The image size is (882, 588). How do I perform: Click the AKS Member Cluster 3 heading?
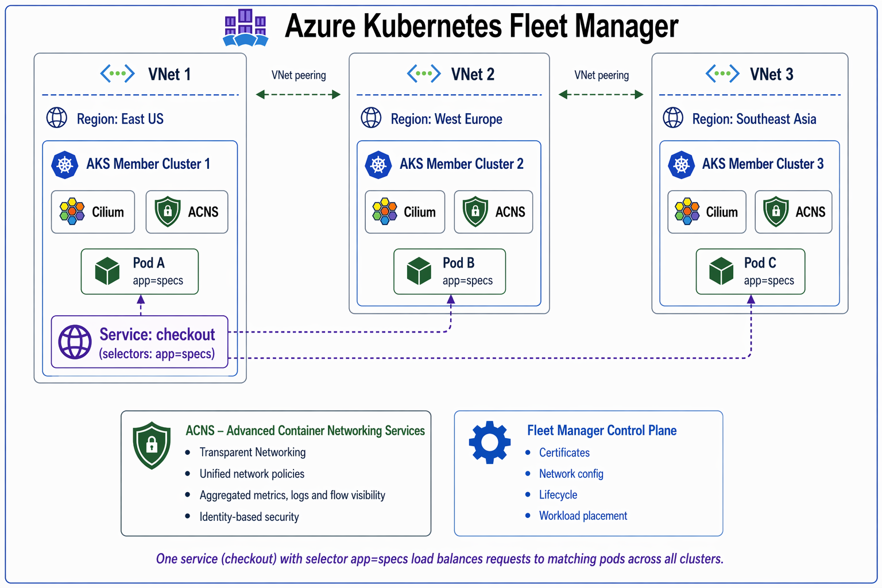click(x=763, y=164)
